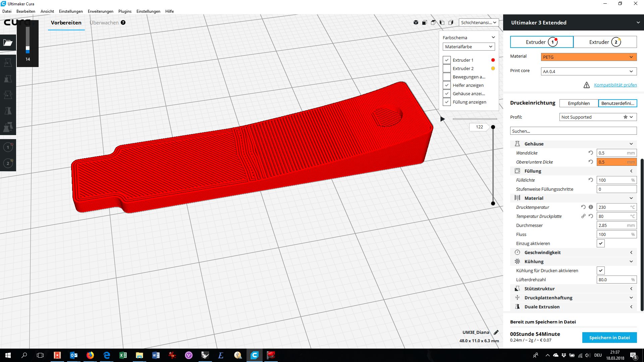Open the Materialfarbe color scheme dropdown
Screen dimensions: 644x362
tap(469, 47)
